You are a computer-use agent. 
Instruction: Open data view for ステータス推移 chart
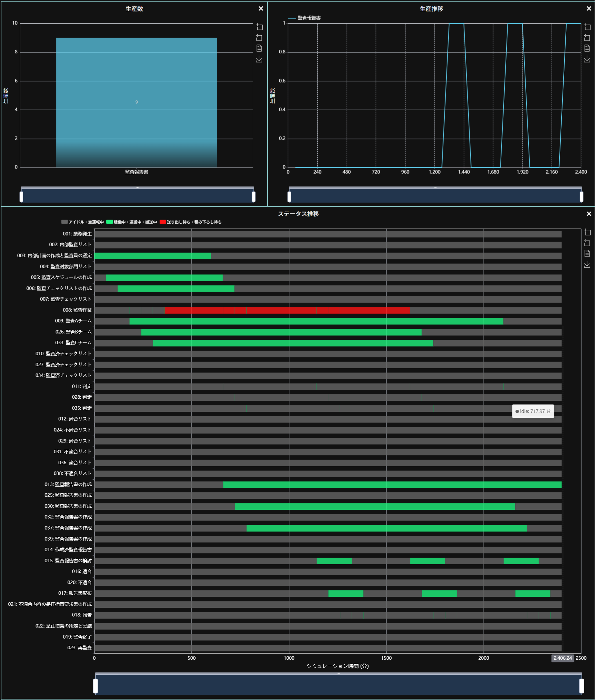pyautogui.click(x=587, y=253)
